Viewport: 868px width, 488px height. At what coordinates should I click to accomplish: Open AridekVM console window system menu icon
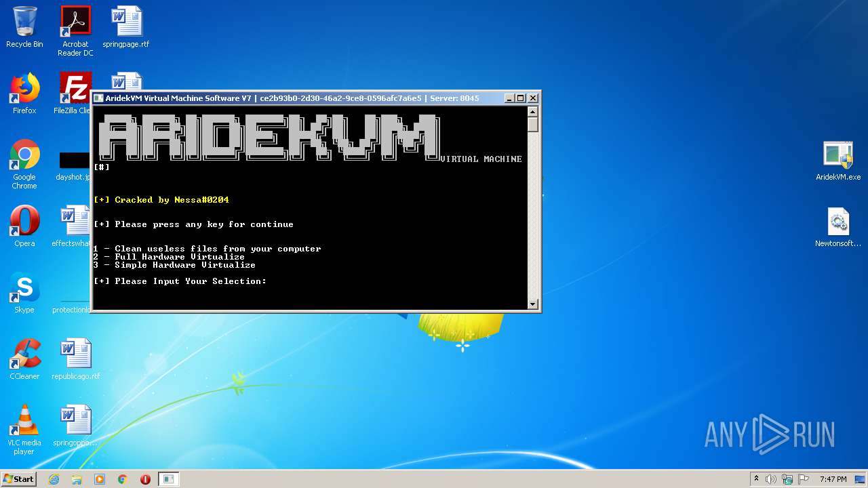[x=99, y=98]
